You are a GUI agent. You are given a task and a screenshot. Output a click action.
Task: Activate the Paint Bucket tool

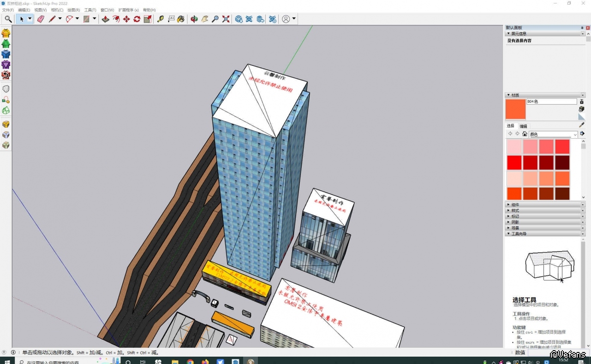(x=181, y=19)
